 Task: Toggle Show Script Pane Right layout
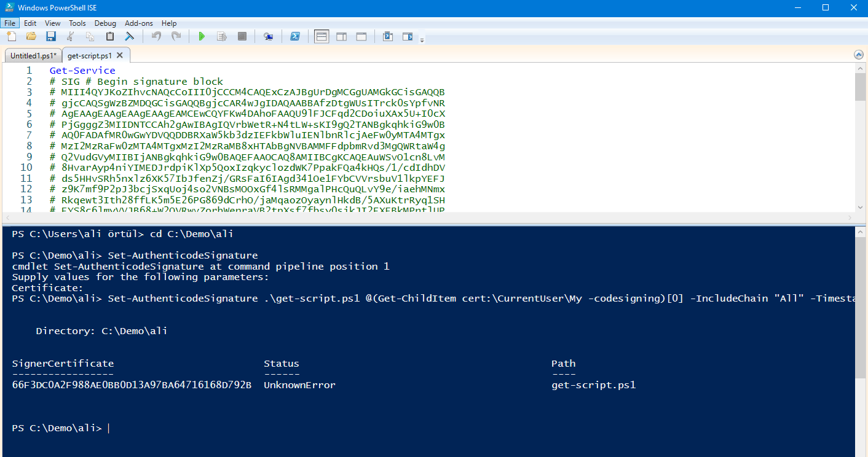click(341, 37)
